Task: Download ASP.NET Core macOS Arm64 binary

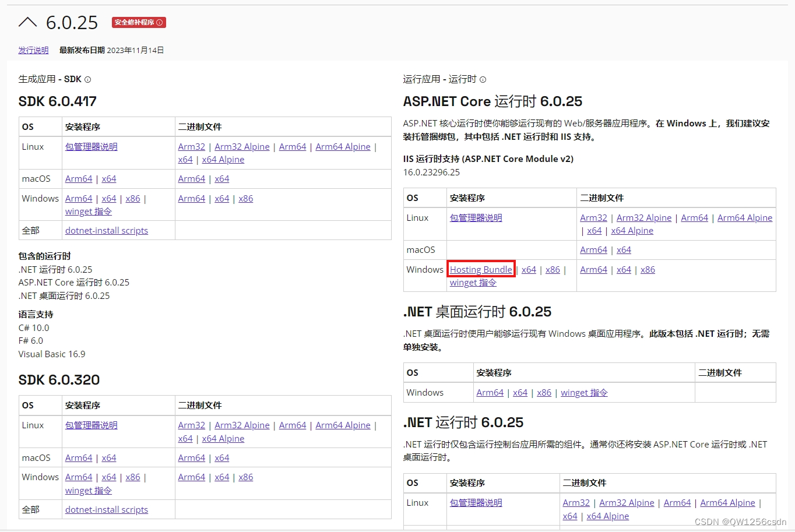Action: 593,250
